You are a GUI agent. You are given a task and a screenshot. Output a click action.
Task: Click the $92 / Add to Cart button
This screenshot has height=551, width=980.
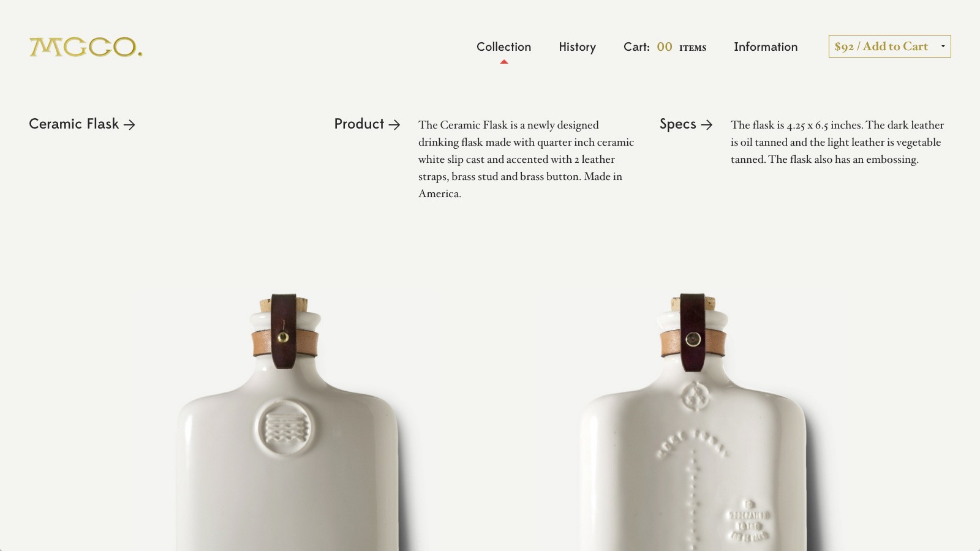click(x=889, y=47)
